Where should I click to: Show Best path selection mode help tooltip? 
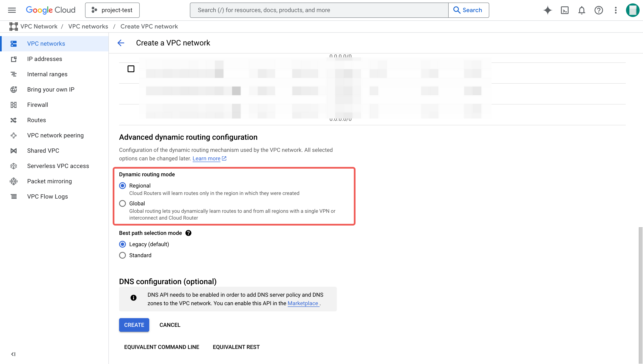click(188, 233)
